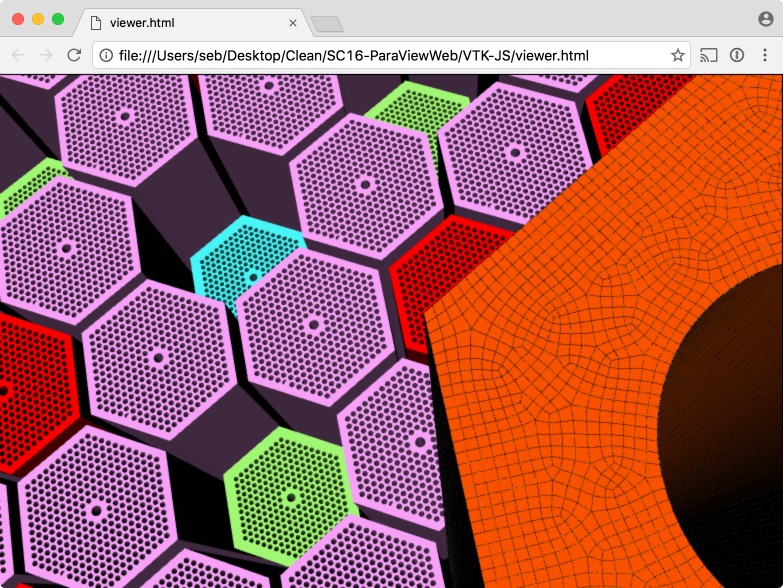The image size is (783, 588).
Task: Bookmark this page with the star icon
Action: click(x=677, y=55)
